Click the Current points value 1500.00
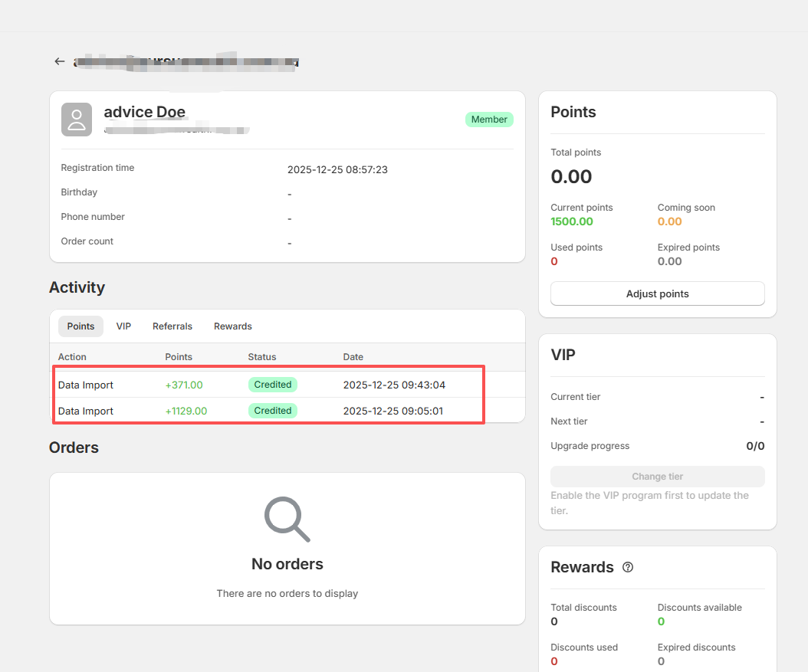808x672 pixels. click(572, 221)
